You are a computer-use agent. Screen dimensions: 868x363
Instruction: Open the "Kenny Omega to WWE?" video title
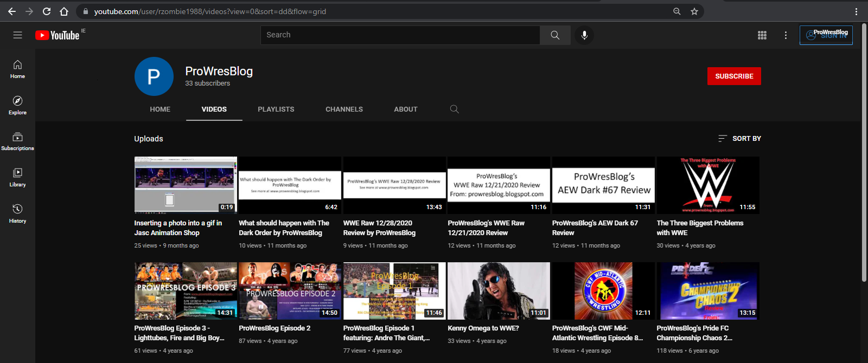coord(483,328)
